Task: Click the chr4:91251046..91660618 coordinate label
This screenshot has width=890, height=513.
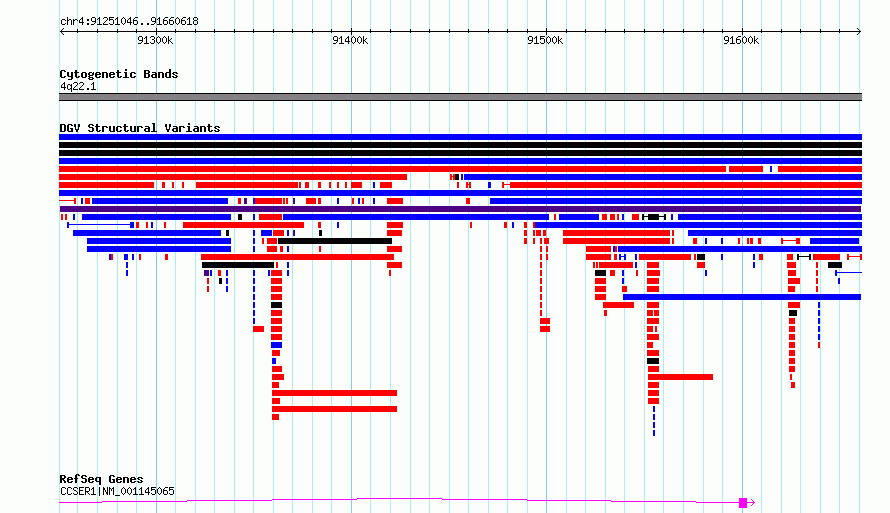Action: click(129, 22)
